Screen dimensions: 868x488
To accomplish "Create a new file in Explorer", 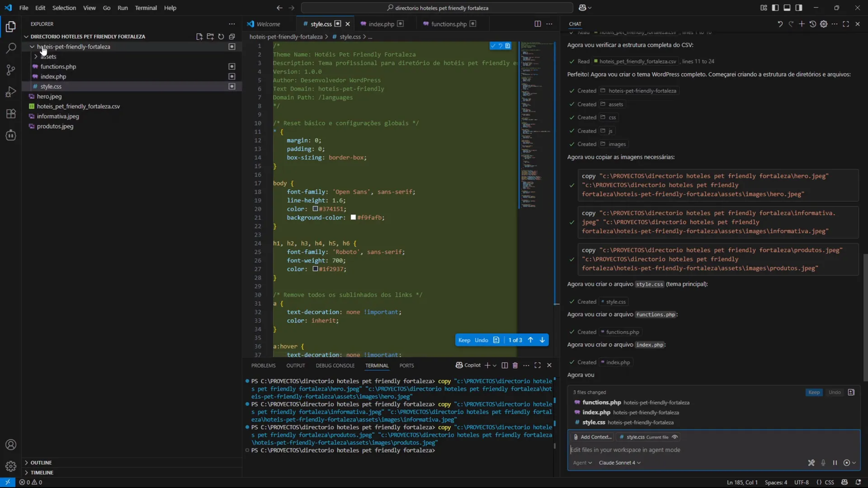I will click(x=199, y=36).
